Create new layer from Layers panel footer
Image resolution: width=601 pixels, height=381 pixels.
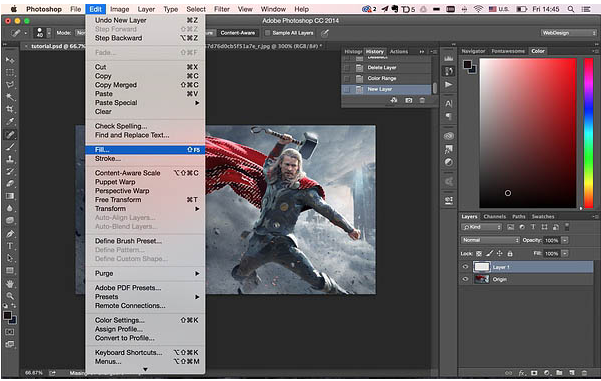(x=572, y=373)
